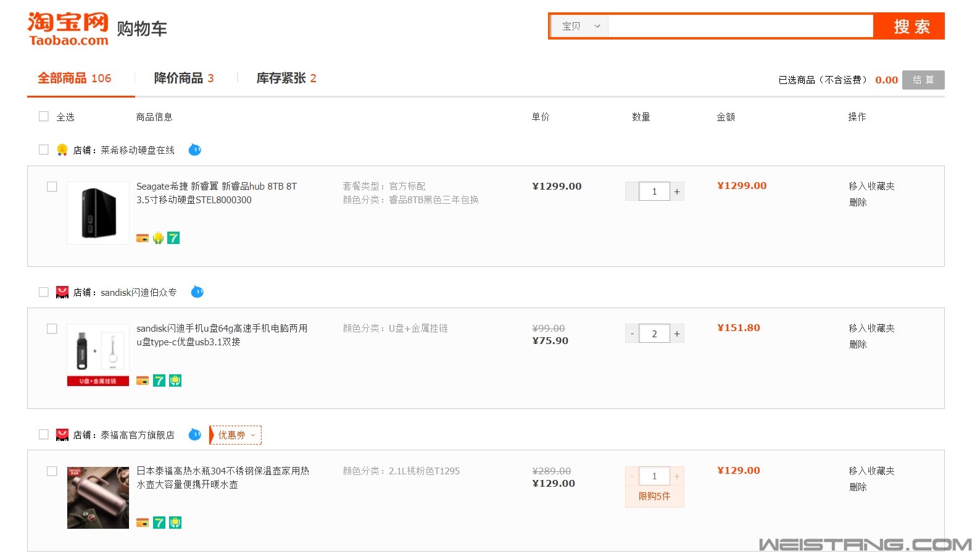Click 7-day return icon under 泰福高 thermos

pyautogui.click(x=159, y=523)
